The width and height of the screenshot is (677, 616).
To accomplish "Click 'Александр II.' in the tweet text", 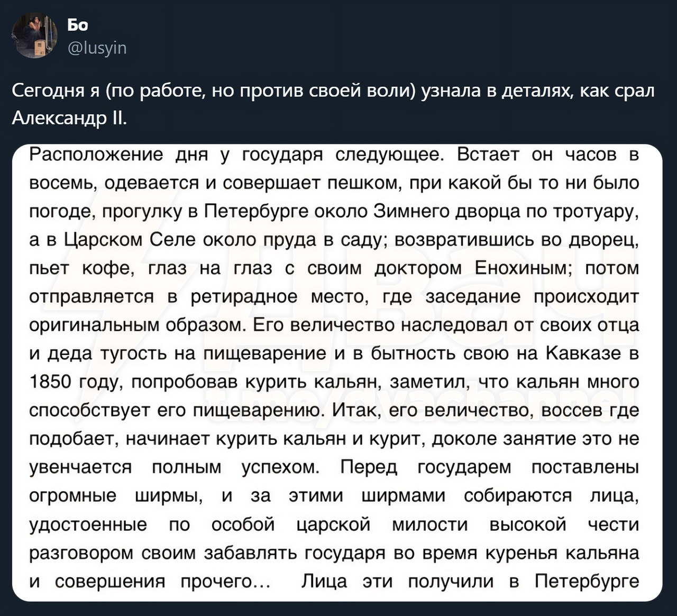I will tap(69, 117).
